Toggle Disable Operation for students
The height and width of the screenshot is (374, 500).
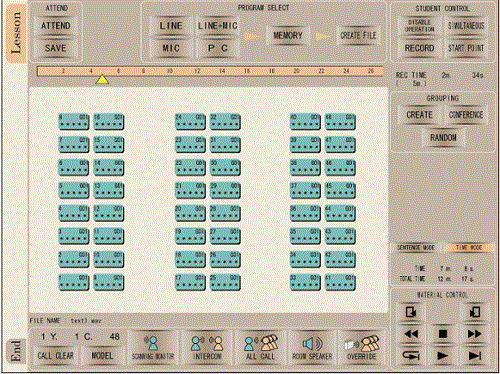pos(420,26)
